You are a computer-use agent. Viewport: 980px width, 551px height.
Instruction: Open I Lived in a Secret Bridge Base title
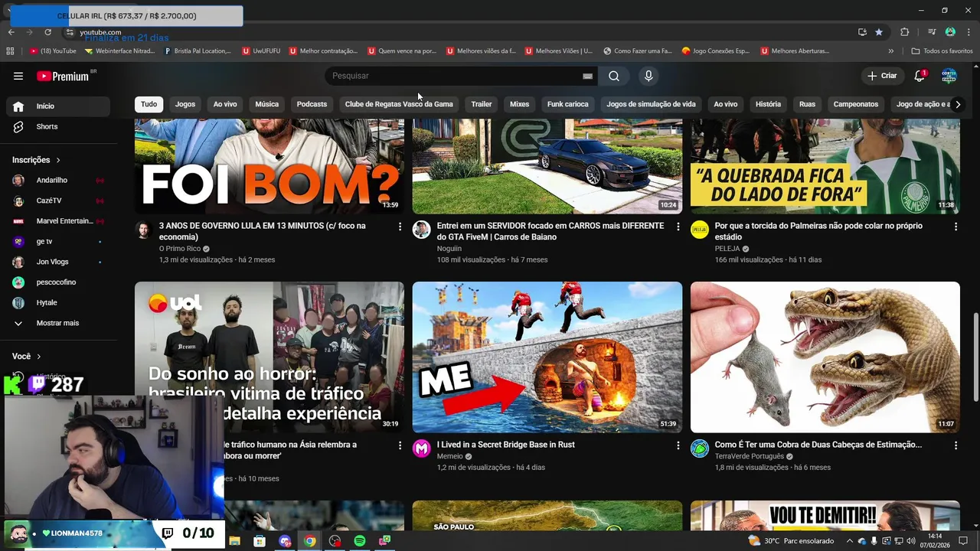[505, 445]
